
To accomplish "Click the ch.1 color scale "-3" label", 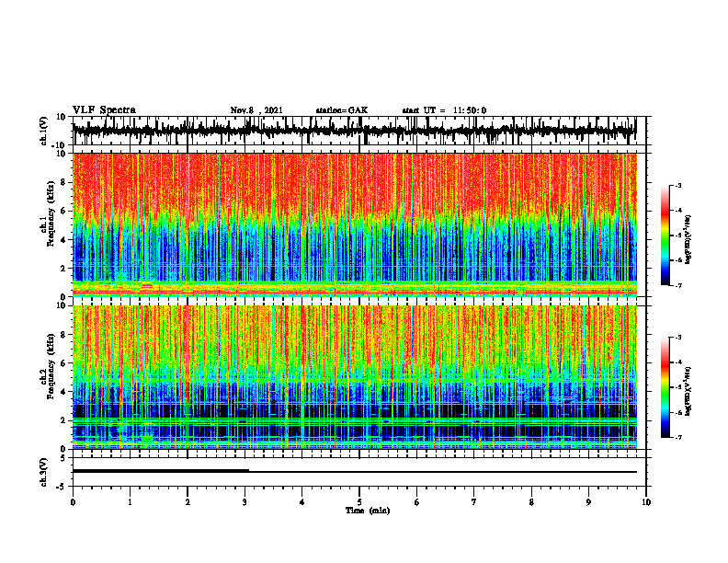I will (678, 185).
